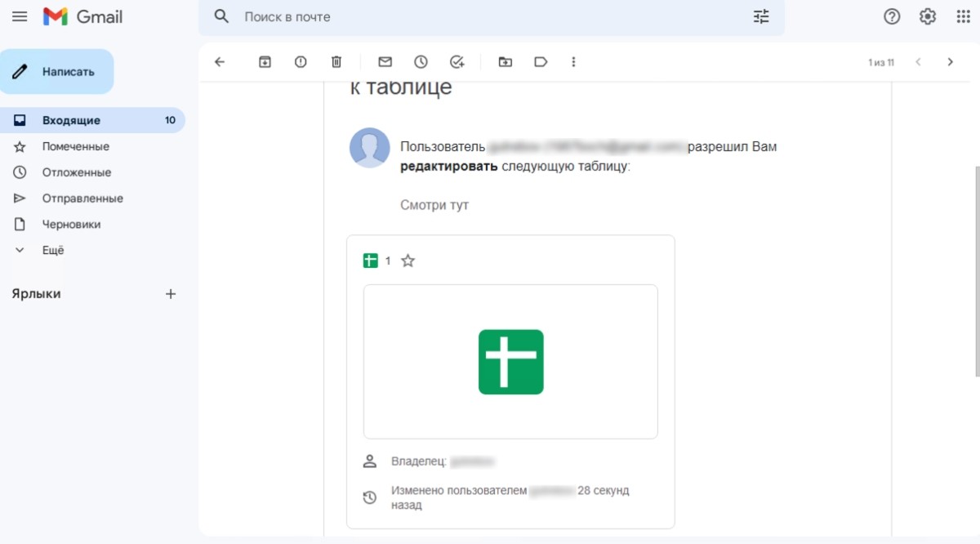Screen dimensions: 980x544
Task: Click the back arrow to return to inbox
Action: (219, 62)
